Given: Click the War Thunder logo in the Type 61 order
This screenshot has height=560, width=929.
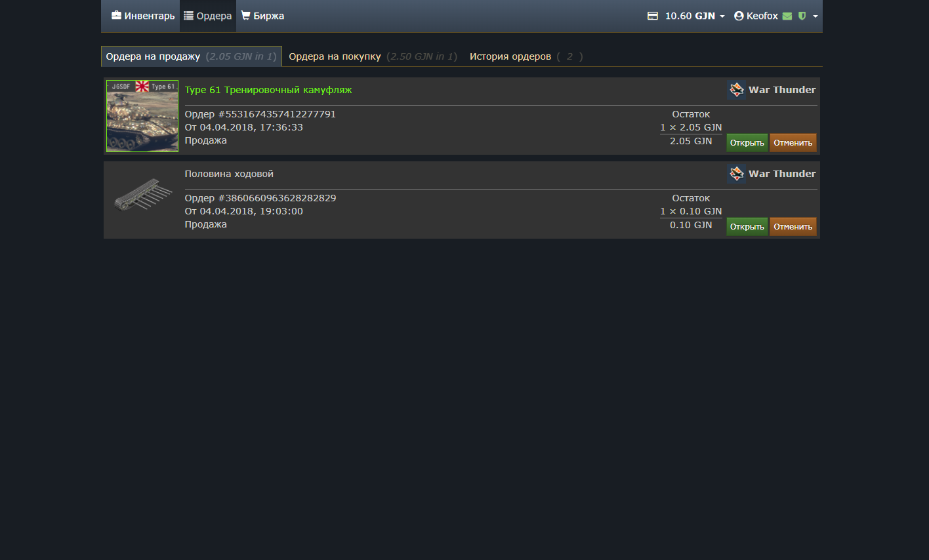Looking at the screenshot, I should pos(736,90).
